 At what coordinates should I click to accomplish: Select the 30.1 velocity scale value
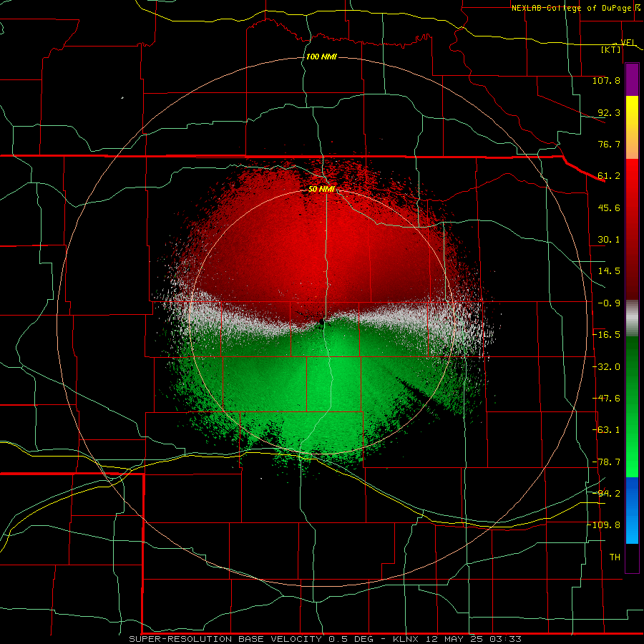point(609,240)
